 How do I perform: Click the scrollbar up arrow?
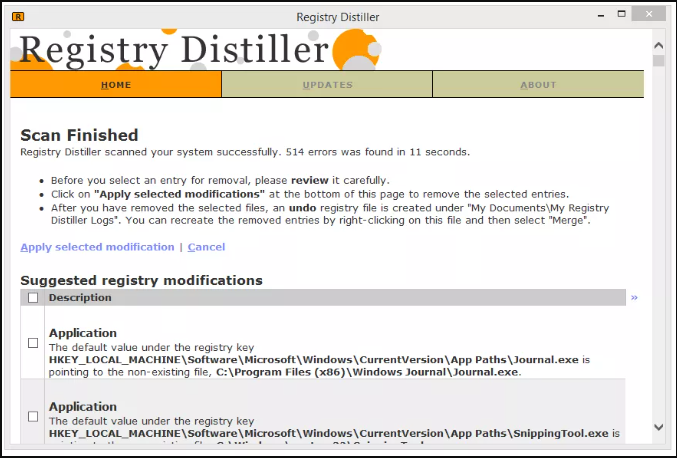pyautogui.click(x=658, y=45)
